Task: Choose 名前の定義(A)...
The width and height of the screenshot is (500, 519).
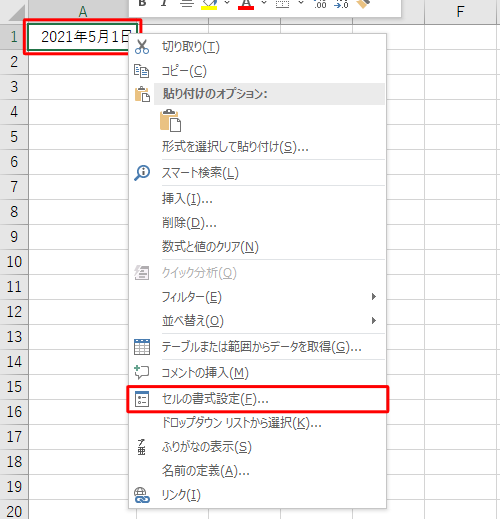Action: click(x=257, y=471)
